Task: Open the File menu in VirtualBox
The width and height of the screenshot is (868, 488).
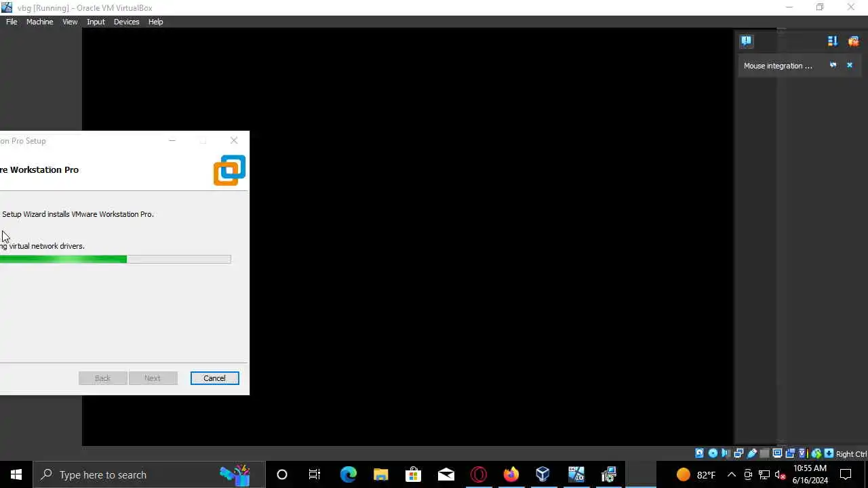Action: [12, 22]
